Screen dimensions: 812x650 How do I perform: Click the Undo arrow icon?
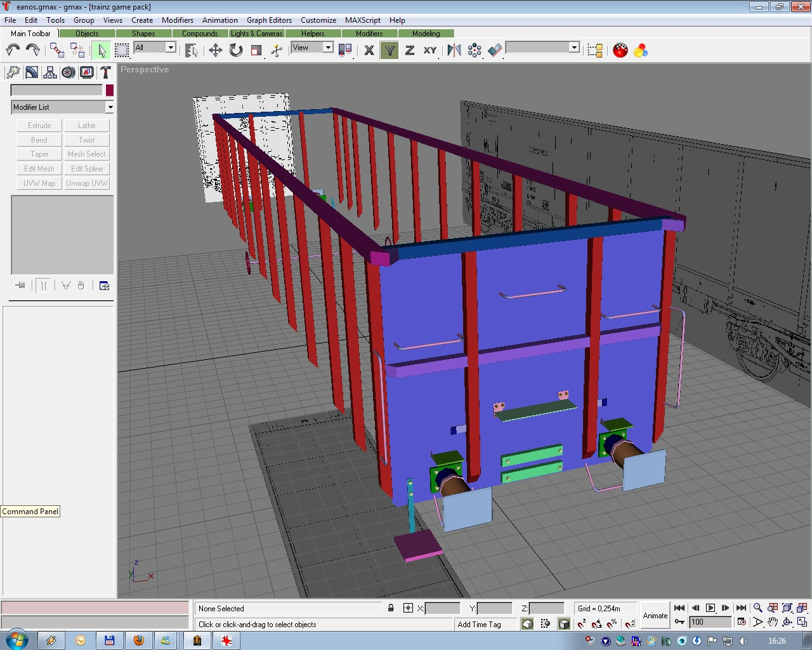13,50
